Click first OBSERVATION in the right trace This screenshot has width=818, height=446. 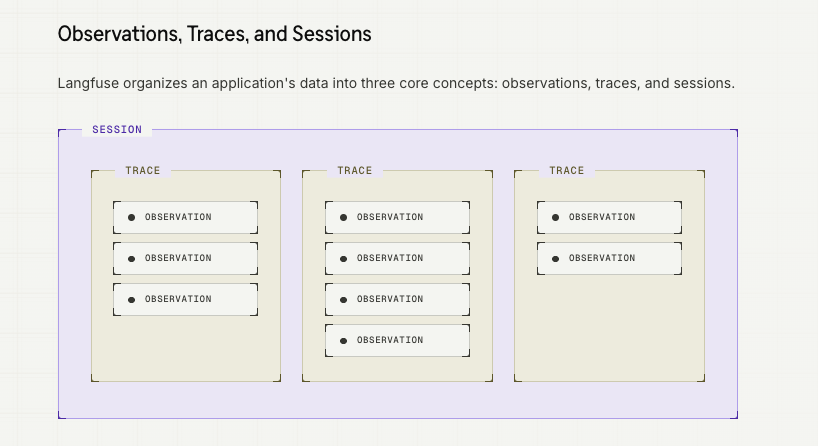point(609,217)
